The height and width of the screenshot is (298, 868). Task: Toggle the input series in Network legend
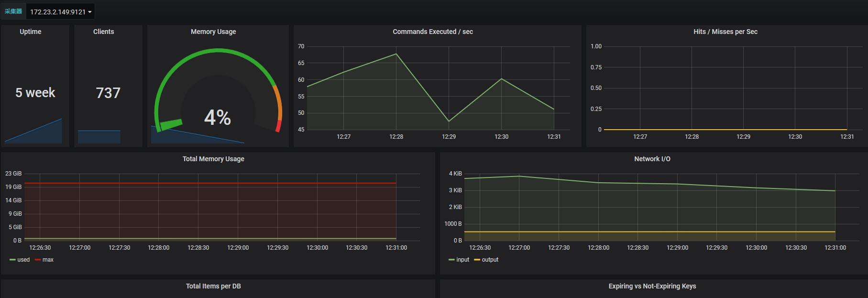(463, 260)
